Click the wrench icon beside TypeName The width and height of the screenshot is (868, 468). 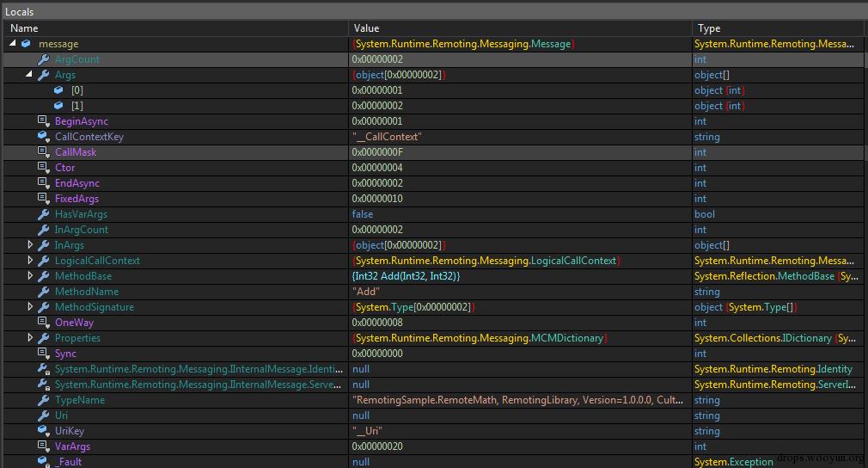pos(43,400)
